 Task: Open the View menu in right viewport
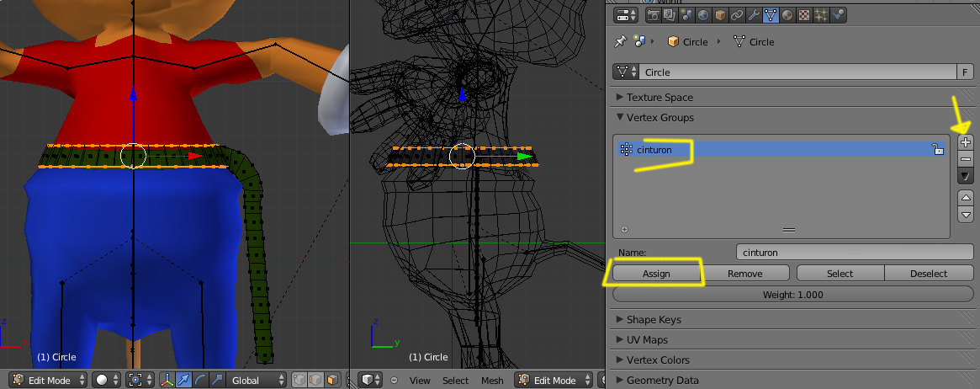pyautogui.click(x=420, y=381)
